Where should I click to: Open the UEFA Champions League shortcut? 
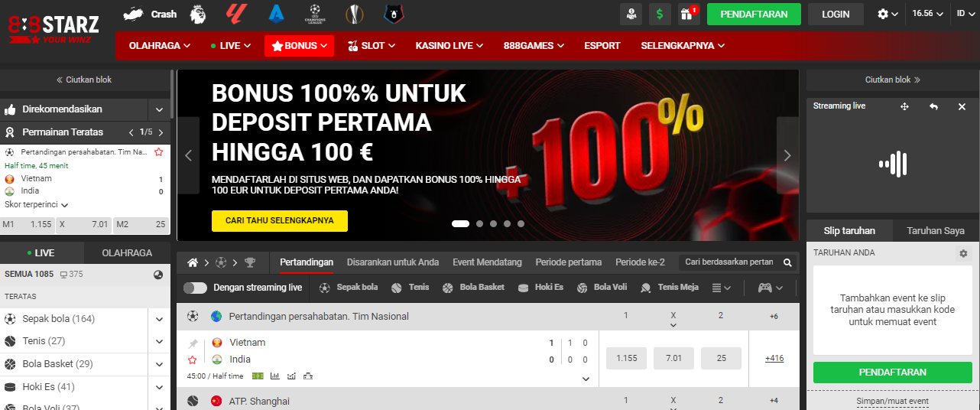(314, 13)
